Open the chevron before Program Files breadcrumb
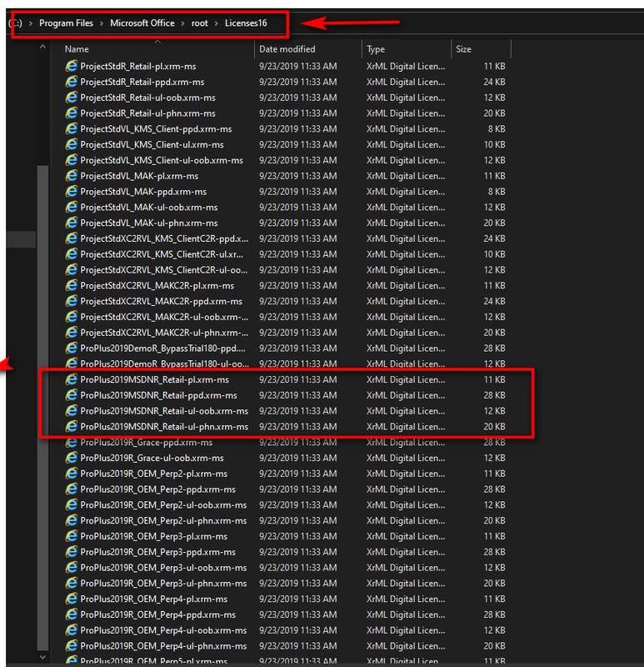Screen dimensions: 644x667 click(31, 23)
